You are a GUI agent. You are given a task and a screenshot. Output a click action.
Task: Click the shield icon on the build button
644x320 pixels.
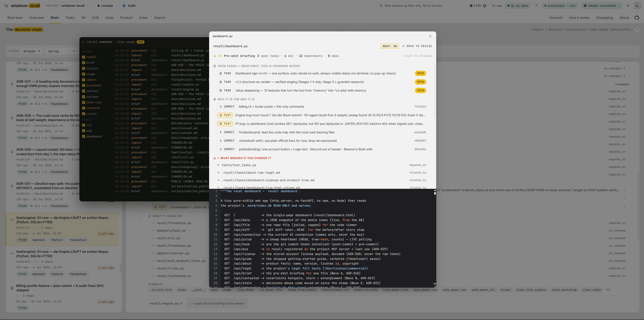tap(124, 6)
